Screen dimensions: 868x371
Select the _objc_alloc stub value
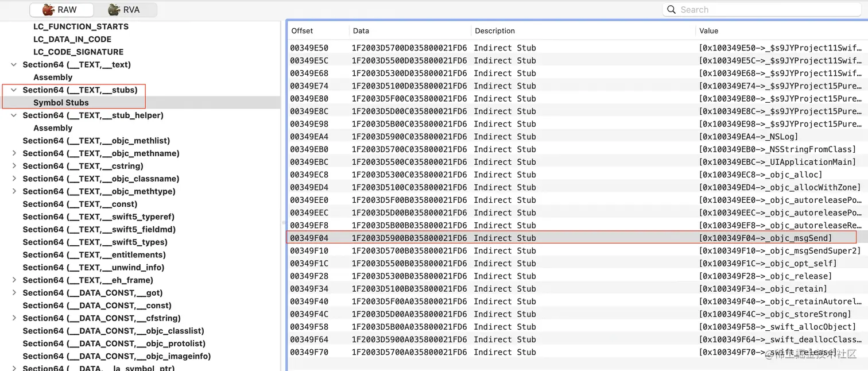click(x=761, y=175)
